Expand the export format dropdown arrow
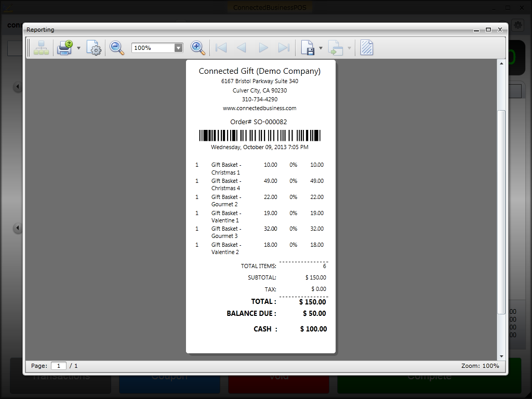 click(321, 48)
